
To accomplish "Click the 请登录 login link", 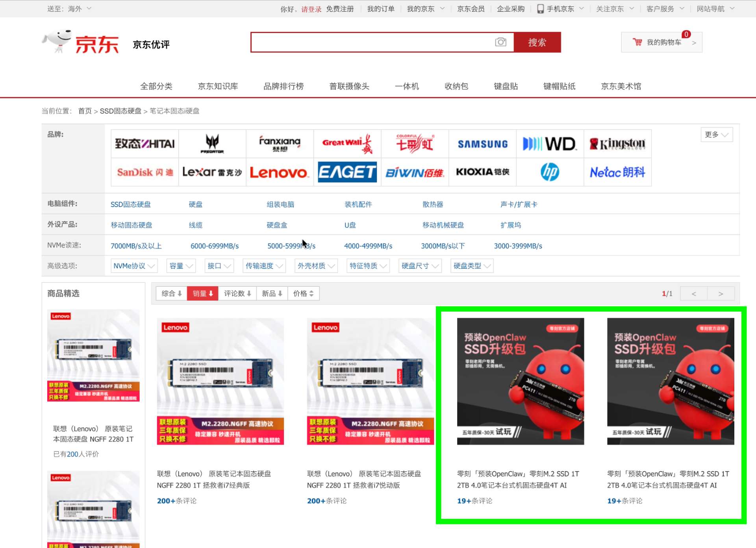I will (311, 9).
